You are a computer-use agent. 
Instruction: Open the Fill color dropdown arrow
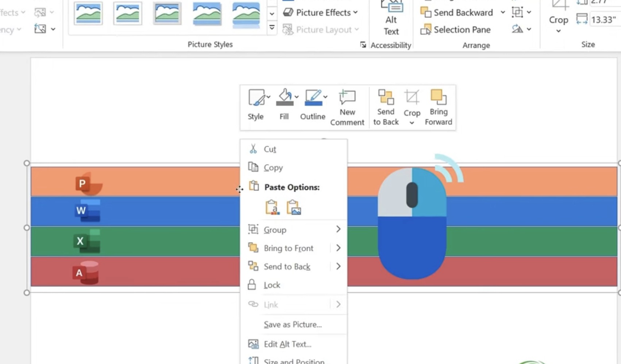(297, 97)
